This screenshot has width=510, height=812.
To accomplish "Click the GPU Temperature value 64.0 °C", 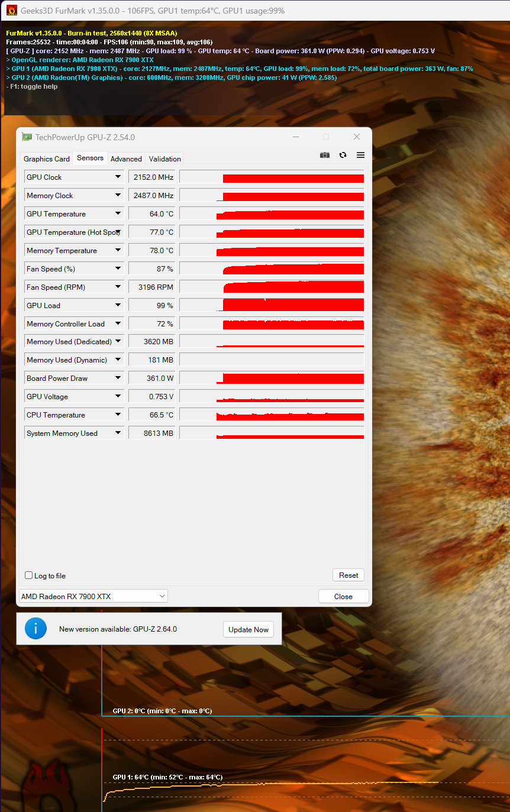I will (x=151, y=213).
